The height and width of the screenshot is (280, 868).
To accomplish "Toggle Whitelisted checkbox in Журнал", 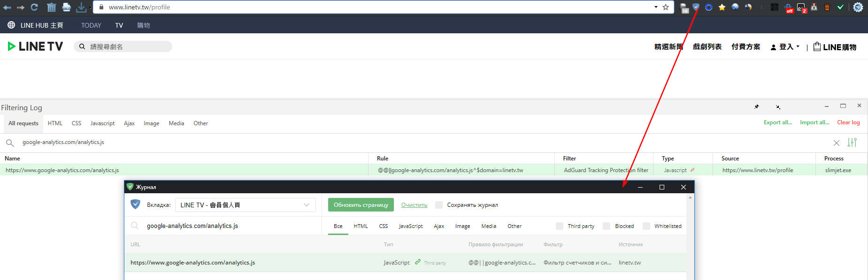I will [x=646, y=226].
